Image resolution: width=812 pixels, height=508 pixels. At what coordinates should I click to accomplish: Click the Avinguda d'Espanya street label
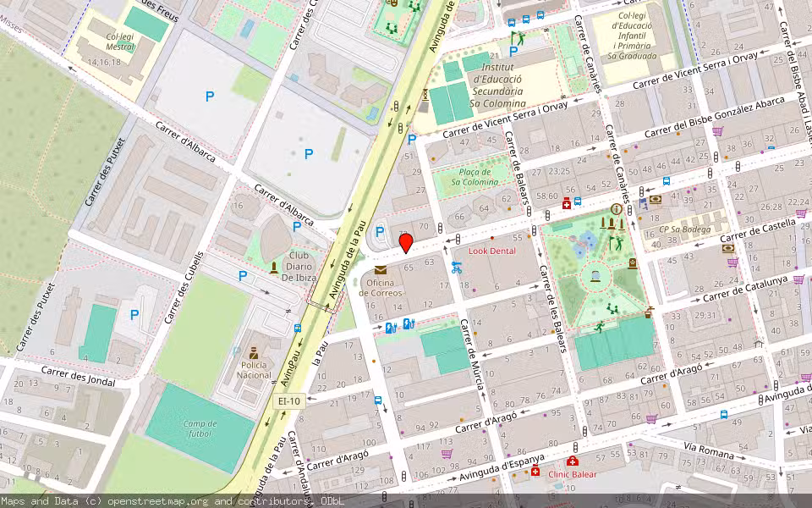pyautogui.click(x=502, y=467)
